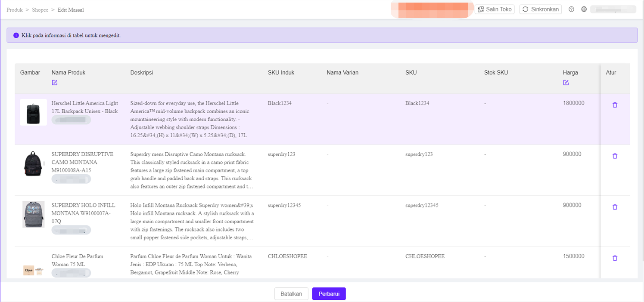Click the Batalkan button
The width and height of the screenshot is (644, 302).
coord(291,294)
